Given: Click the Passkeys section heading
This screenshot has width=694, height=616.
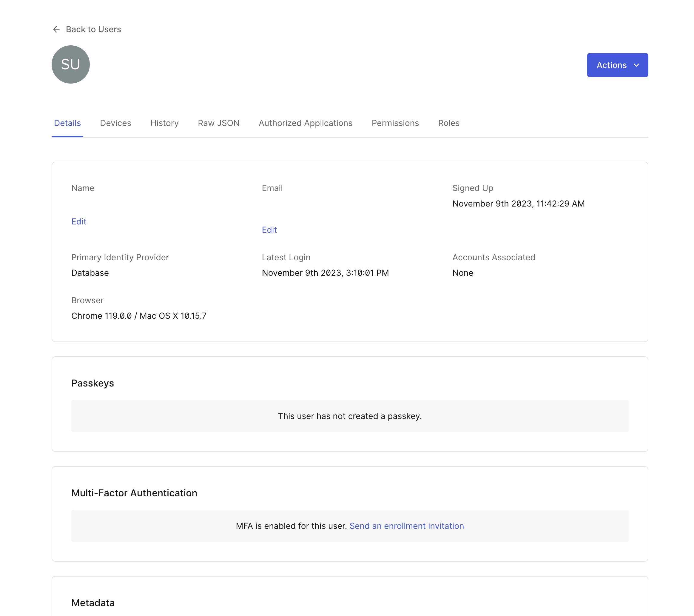Looking at the screenshot, I should point(92,383).
